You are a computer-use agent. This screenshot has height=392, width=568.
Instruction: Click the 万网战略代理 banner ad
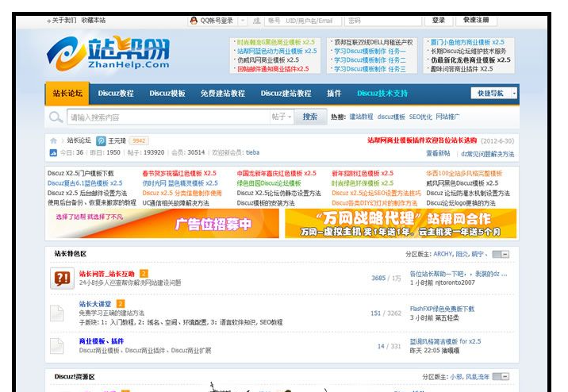[x=401, y=224]
